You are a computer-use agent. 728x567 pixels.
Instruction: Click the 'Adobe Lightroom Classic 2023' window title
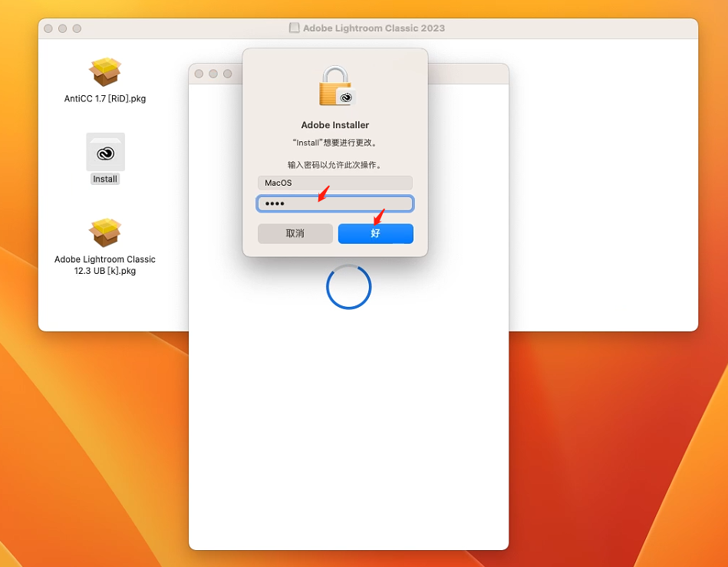coord(374,28)
